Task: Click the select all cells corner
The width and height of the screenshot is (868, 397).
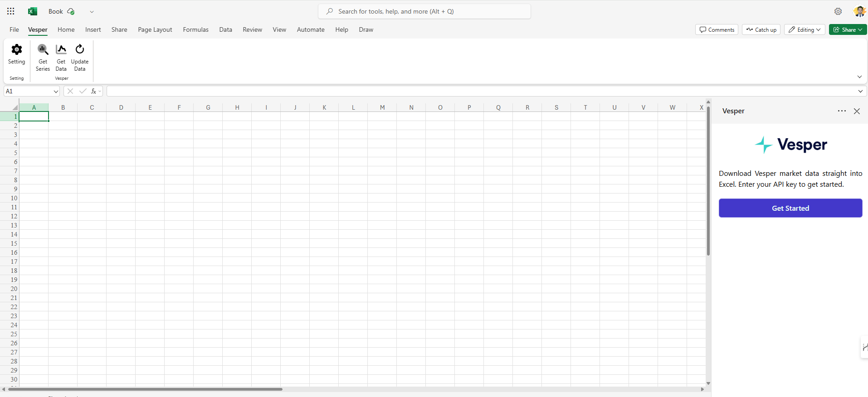Action: coord(15,107)
